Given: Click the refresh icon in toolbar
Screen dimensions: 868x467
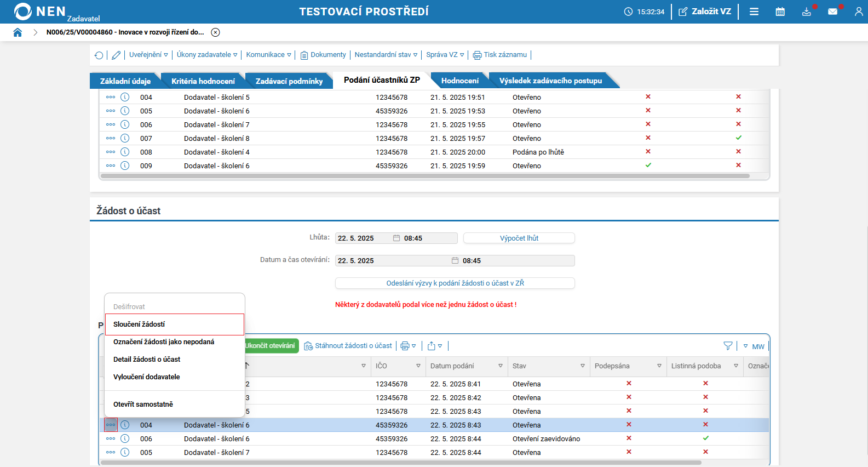Looking at the screenshot, I should tap(99, 55).
